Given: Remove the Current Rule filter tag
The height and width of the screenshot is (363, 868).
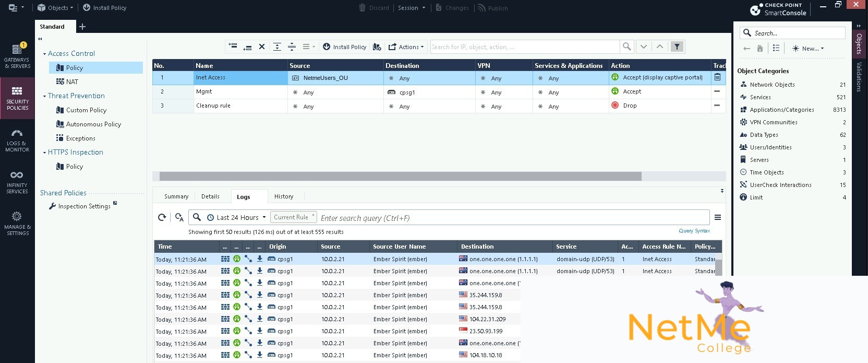Looking at the screenshot, I should [x=313, y=215].
